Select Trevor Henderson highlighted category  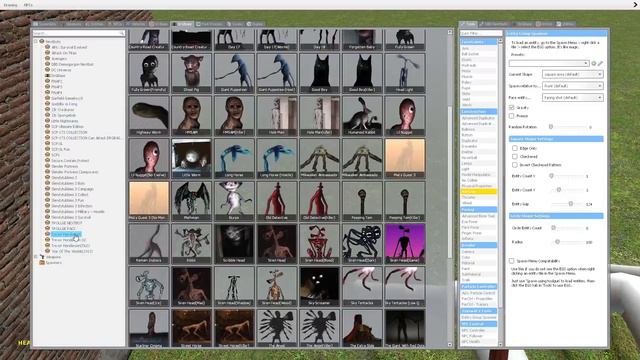point(66,234)
